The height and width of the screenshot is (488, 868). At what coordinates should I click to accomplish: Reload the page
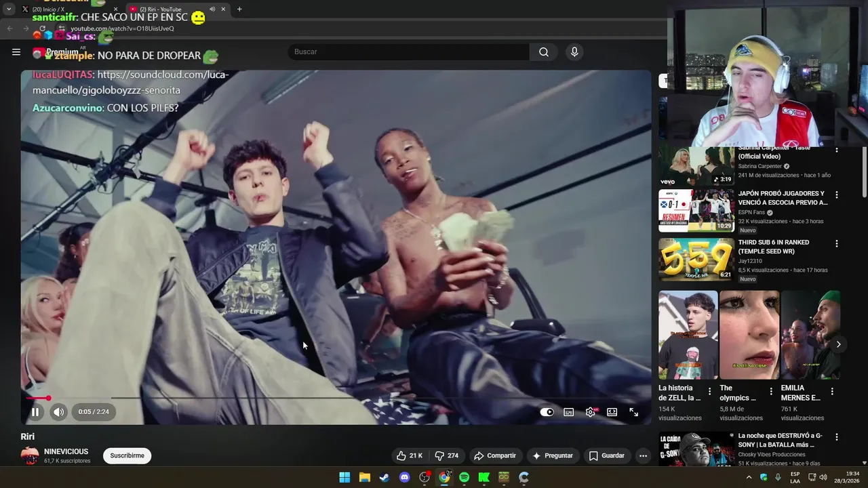42,28
